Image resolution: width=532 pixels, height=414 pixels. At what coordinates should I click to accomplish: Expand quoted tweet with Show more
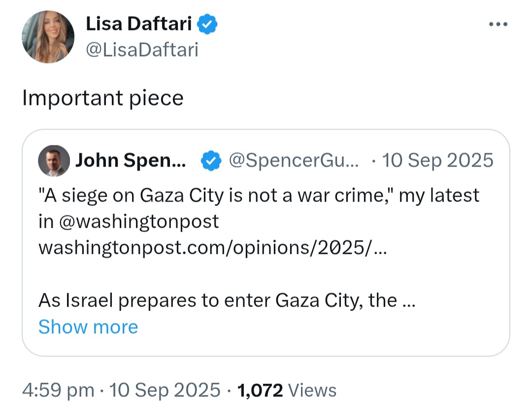click(88, 327)
